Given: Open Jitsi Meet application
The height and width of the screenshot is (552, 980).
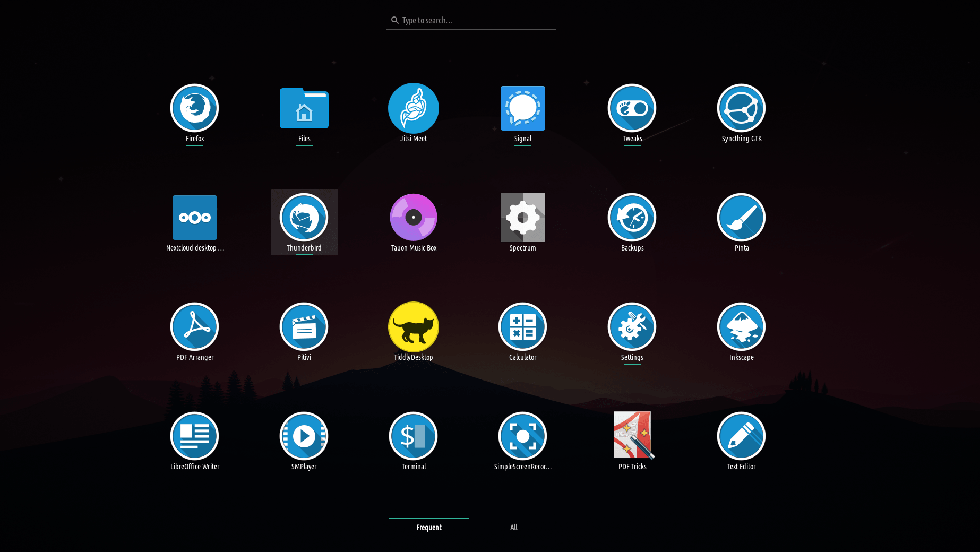Looking at the screenshot, I should click(413, 108).
